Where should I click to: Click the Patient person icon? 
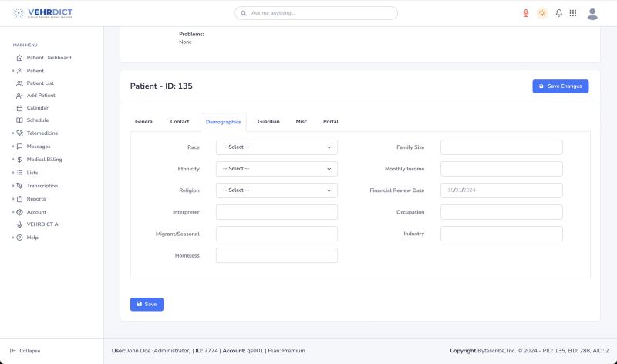click(19, 71)
